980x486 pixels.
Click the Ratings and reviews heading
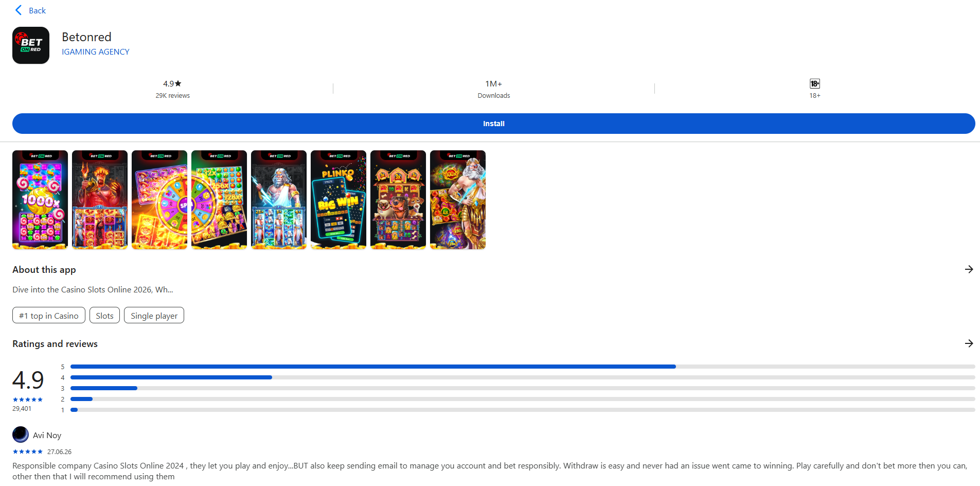coord(55,344)
